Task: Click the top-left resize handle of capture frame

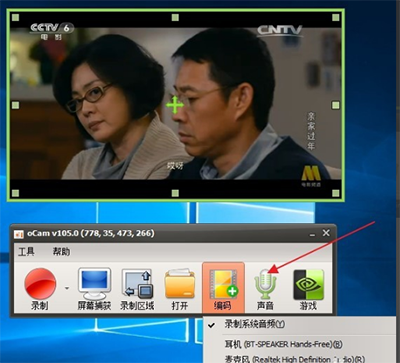Action: coord(15,17)
